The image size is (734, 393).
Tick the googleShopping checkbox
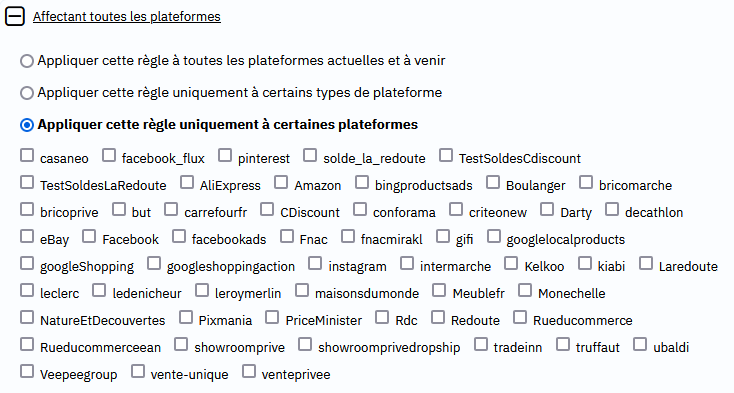[x=27, y=263]
